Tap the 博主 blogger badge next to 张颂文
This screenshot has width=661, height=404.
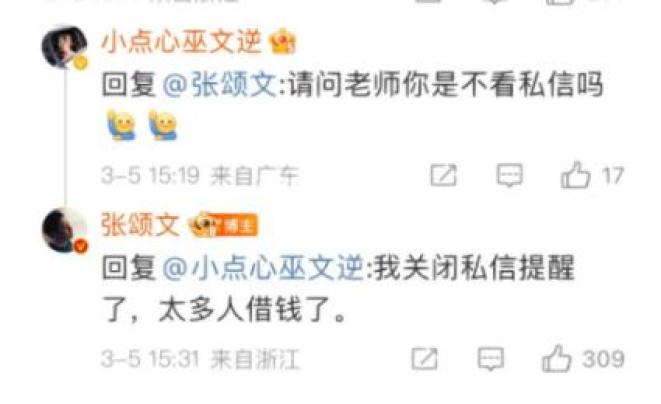coord(223,225)
